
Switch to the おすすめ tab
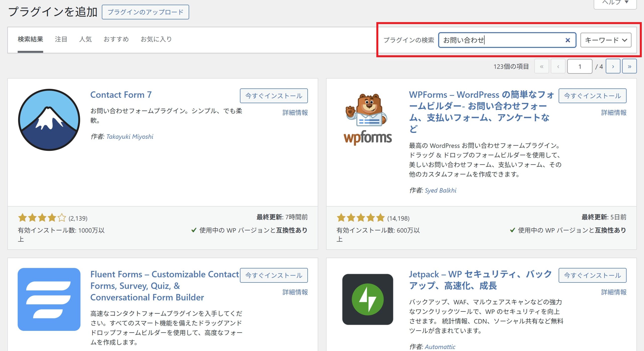[x=116, y=39]
